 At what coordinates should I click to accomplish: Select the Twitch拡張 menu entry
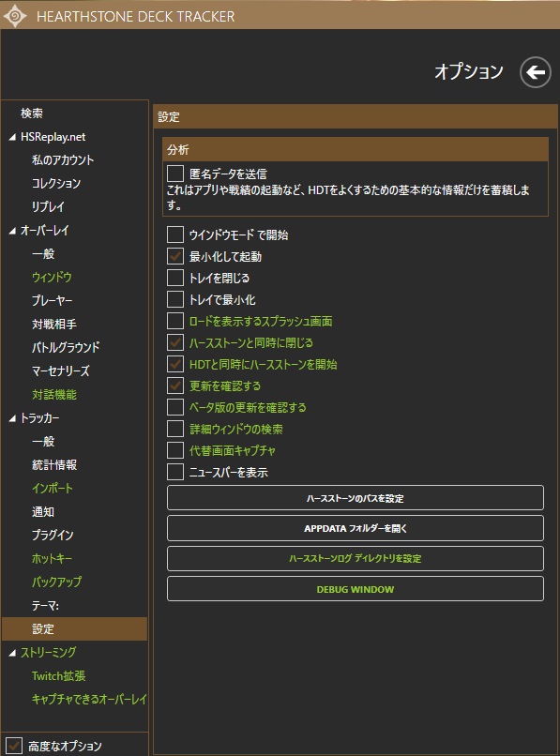click(58, 676)
